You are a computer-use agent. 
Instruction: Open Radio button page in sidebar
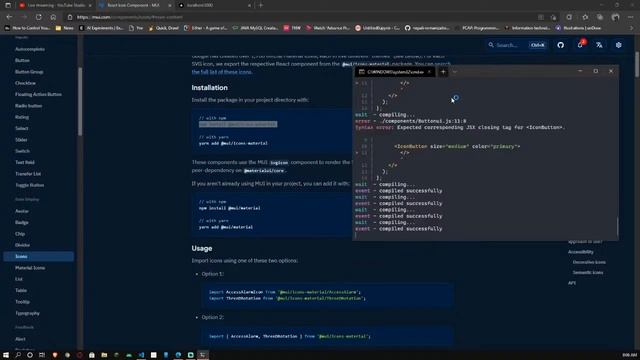(x=29, y=106)
